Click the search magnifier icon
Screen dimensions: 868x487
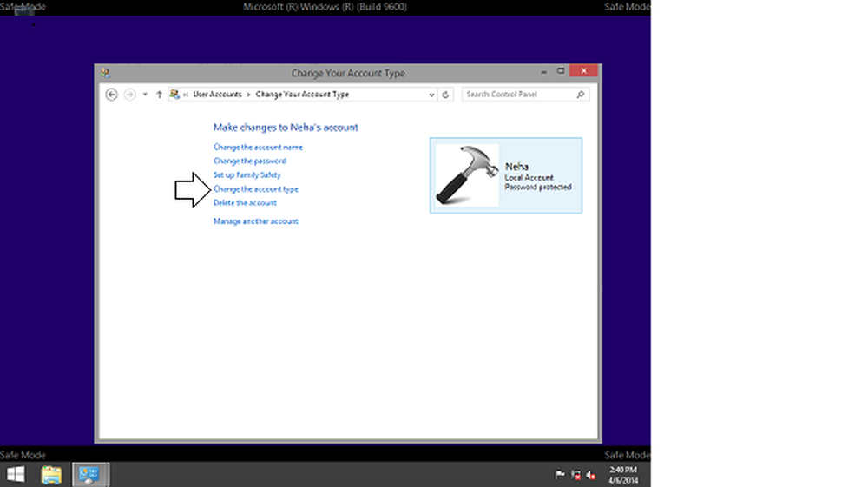(581, 95)
